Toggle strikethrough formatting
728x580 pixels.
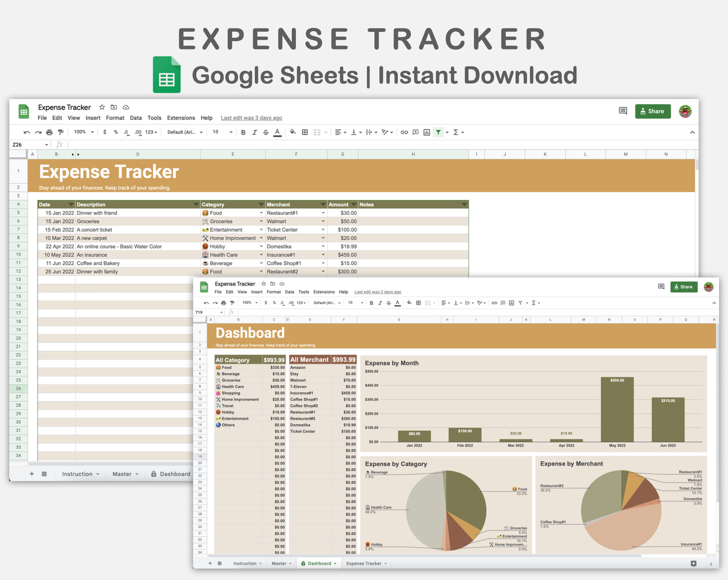click(266, 132)
